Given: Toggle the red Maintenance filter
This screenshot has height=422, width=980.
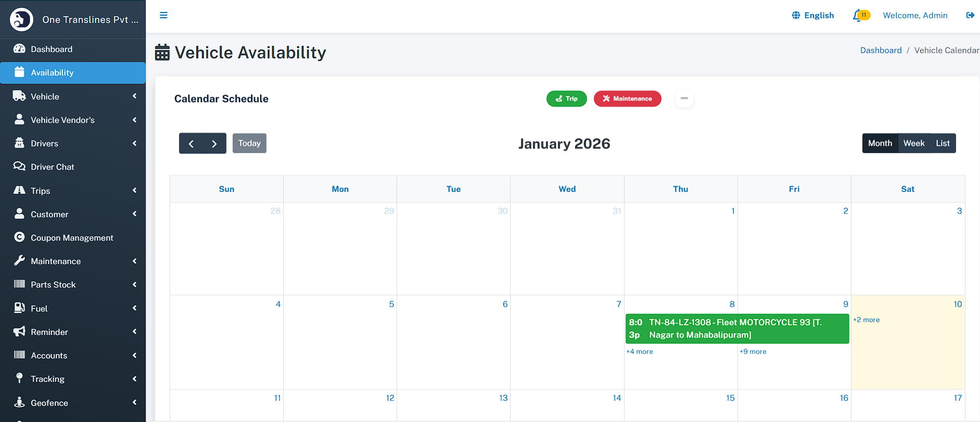Looking at the screenshot, I should click(627, 98).
